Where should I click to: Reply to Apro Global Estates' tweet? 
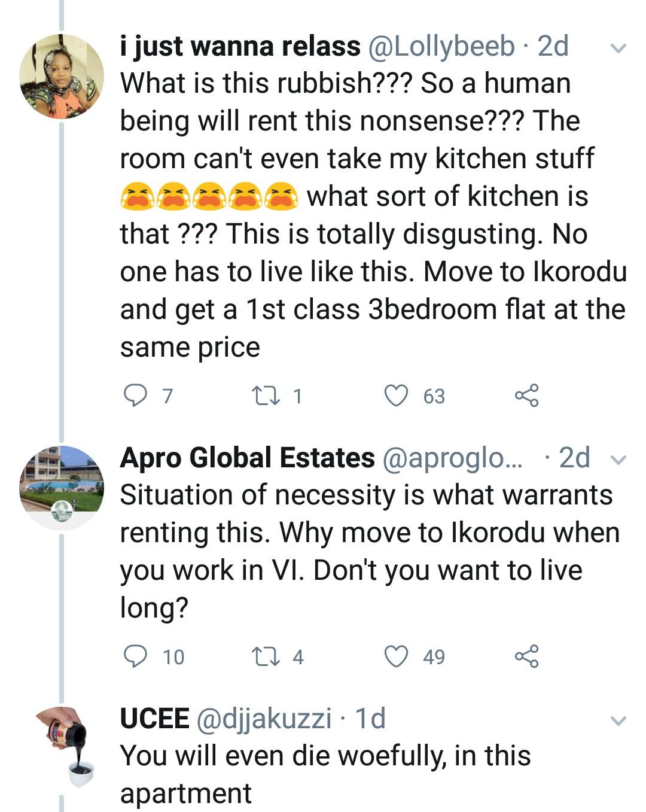(x=135, y=656)
